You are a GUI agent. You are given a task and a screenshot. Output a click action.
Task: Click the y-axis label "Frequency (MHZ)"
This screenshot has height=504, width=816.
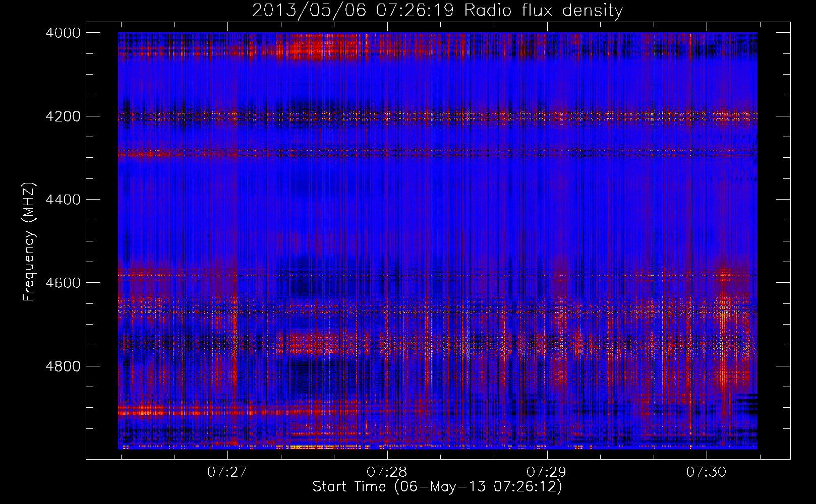point(29,242)
